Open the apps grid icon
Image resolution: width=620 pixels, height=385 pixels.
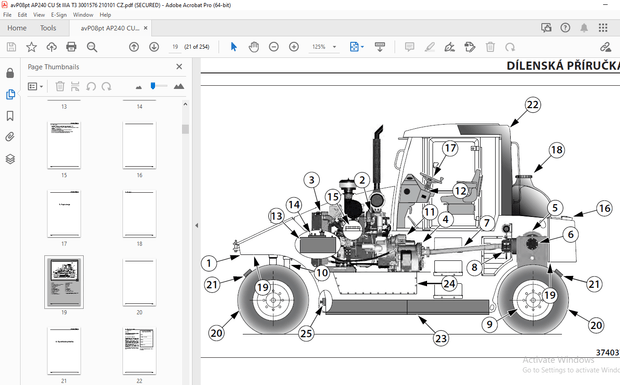(x=603, y=28)
